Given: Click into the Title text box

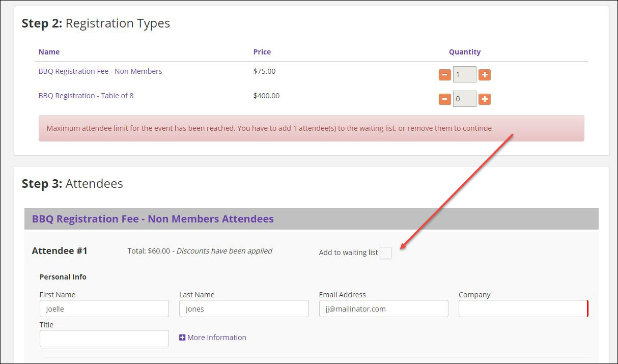Looking at the screenshot, I should (104, 339).
